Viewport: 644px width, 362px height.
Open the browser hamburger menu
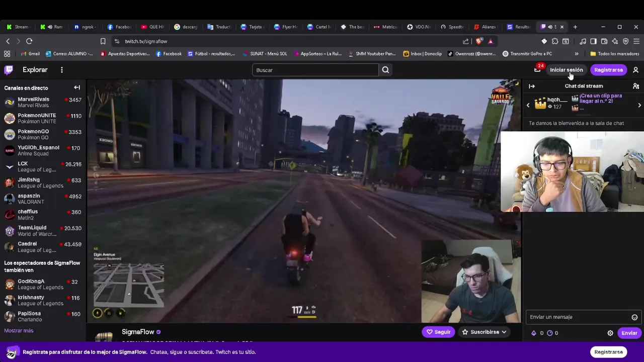click(x=636, y=41)
